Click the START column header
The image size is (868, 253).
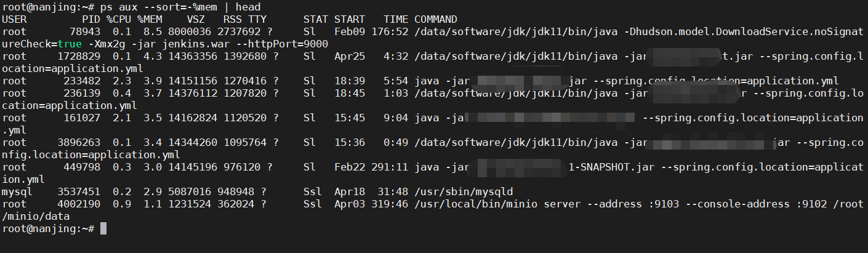pos(349,20)
